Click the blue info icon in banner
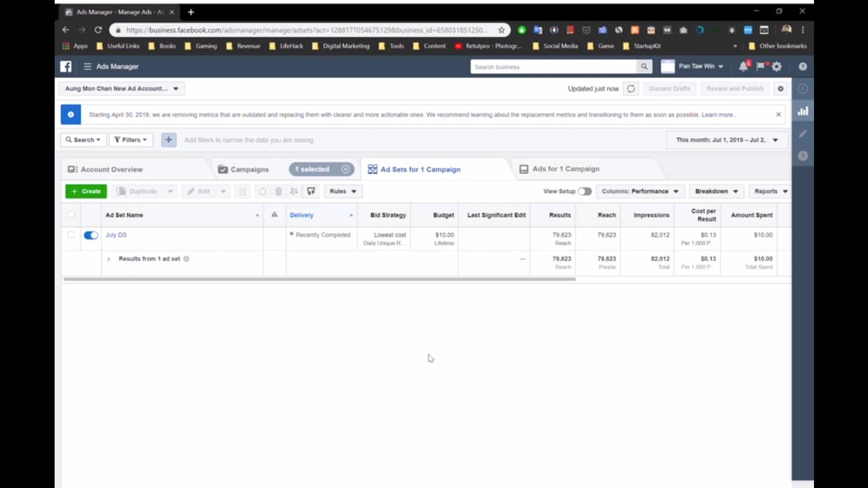The image size is (868, 488). (71, 114)
